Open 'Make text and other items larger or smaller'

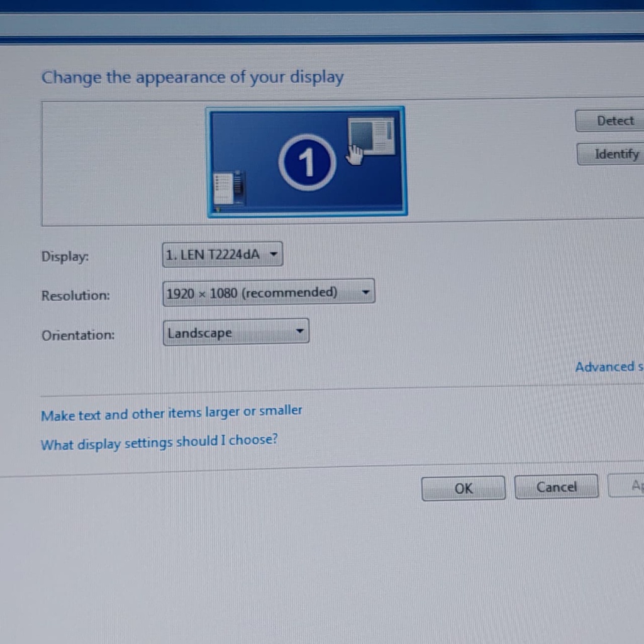[171, 413]
